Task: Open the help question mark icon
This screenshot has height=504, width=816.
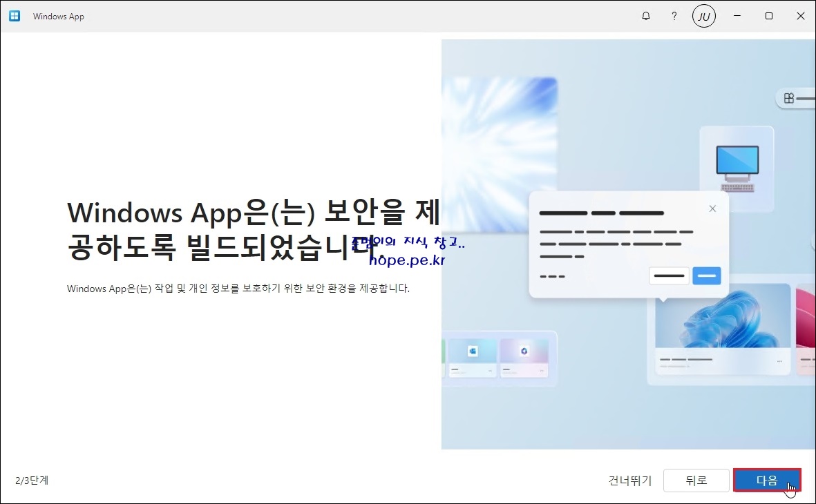Action: click(x=674, y=16)
